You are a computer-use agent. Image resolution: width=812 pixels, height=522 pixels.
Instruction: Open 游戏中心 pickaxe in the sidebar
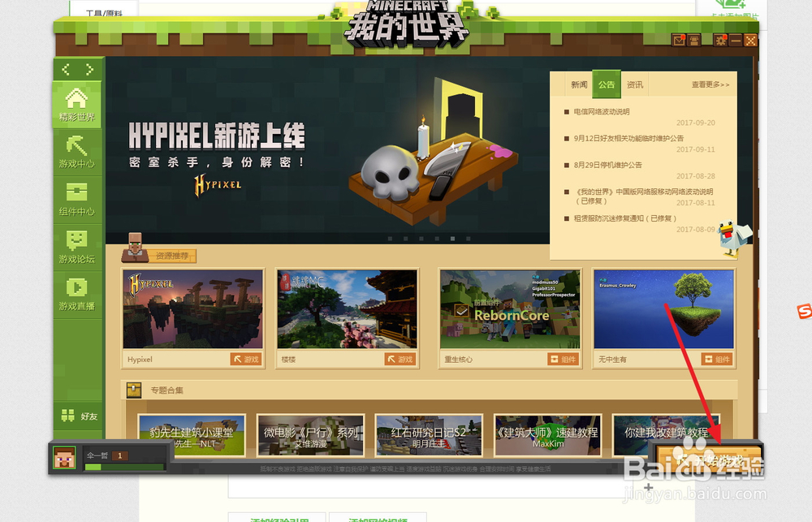coord(76,152)
